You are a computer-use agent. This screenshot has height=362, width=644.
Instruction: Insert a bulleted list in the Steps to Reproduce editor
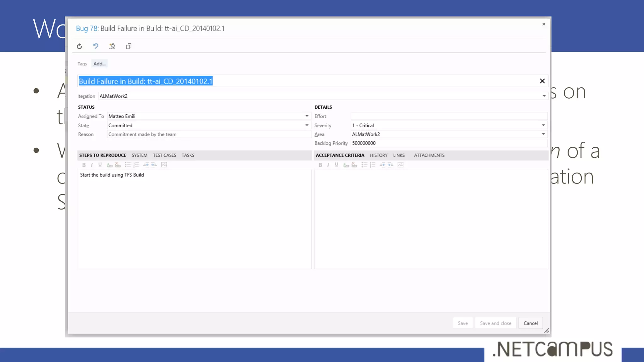click(128, 165)
